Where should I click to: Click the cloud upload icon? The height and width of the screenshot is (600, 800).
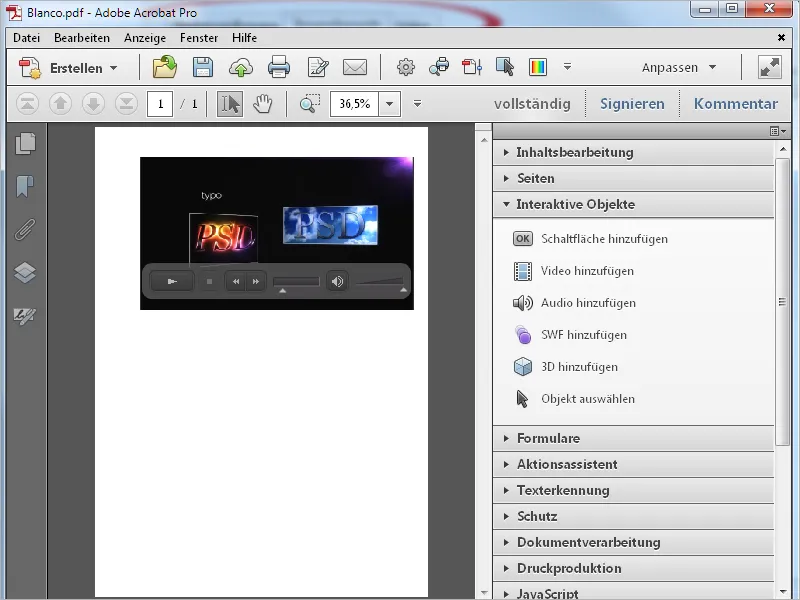(241, 67)
